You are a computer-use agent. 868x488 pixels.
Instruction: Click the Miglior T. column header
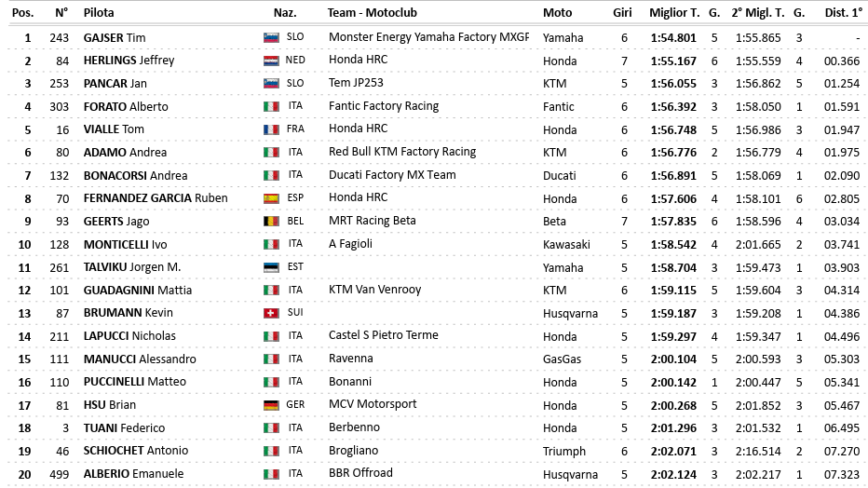click(x=675, y=13)
